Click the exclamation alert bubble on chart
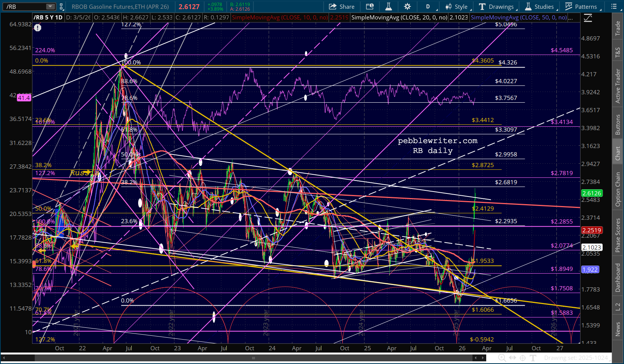 pos(37,27)
